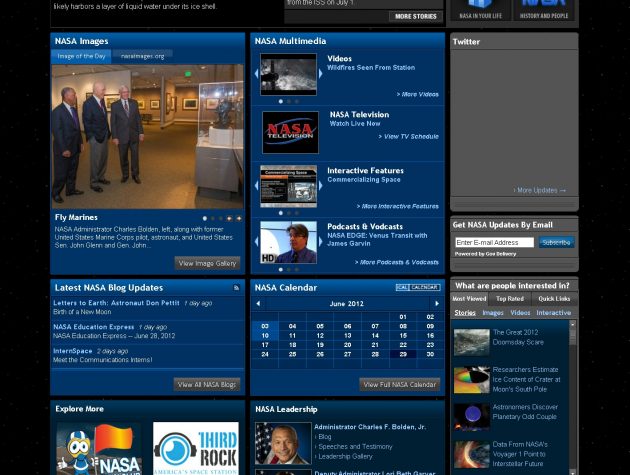Show next video in Videos carousel
The image size is (630, 475).
(x=320, y=74)
